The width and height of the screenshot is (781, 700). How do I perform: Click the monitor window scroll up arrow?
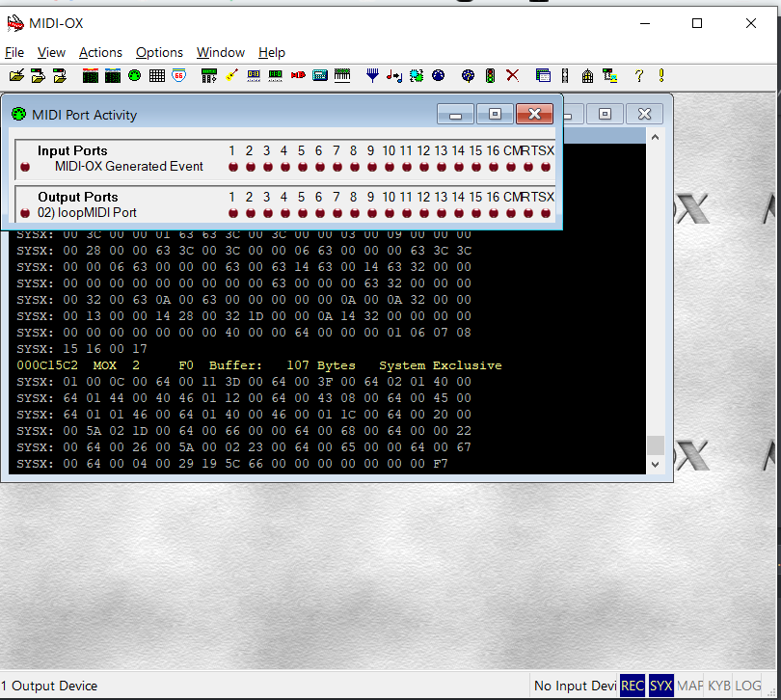click(655, 137)
